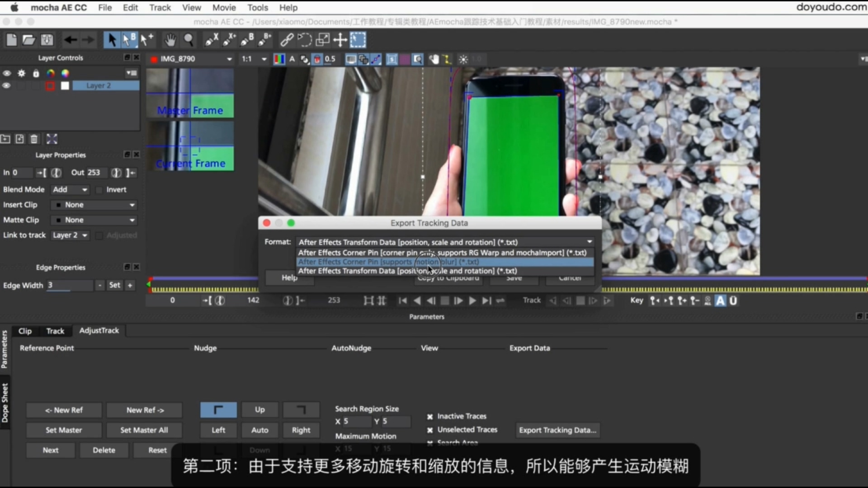Open the File menu

coord(105,8)
